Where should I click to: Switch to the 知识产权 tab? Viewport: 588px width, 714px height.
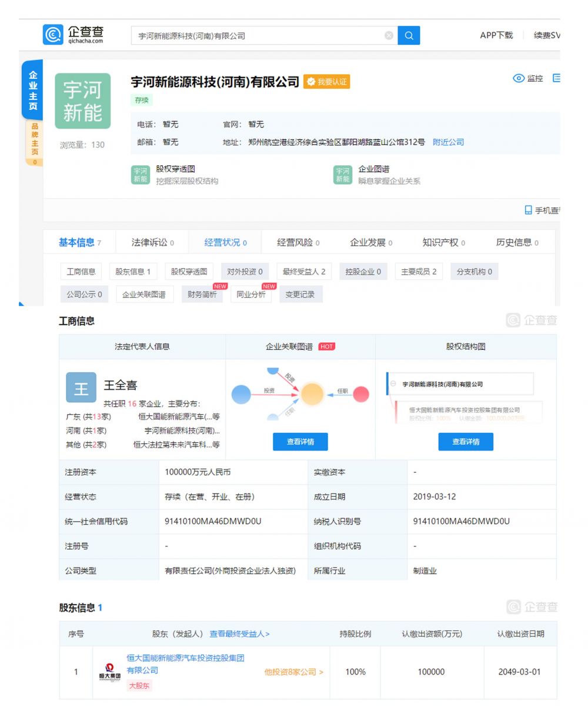coord(443,242)
